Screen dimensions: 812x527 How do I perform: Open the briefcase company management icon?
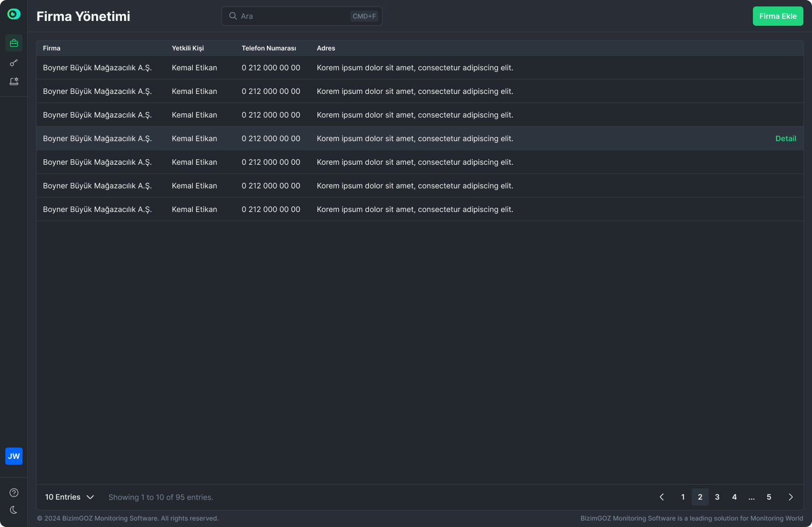[x=14, y=43]
